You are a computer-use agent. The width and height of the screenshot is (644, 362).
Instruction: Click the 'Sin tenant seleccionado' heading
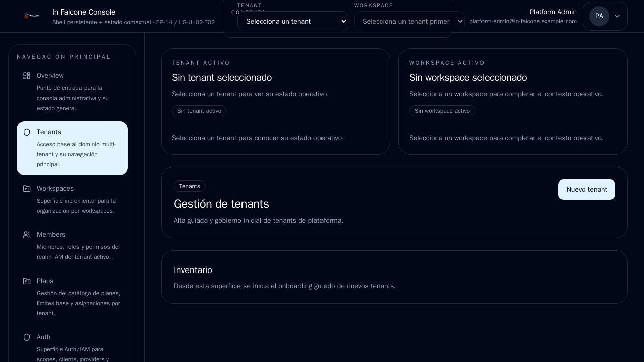pyautogui.click(x=222, y=78)
